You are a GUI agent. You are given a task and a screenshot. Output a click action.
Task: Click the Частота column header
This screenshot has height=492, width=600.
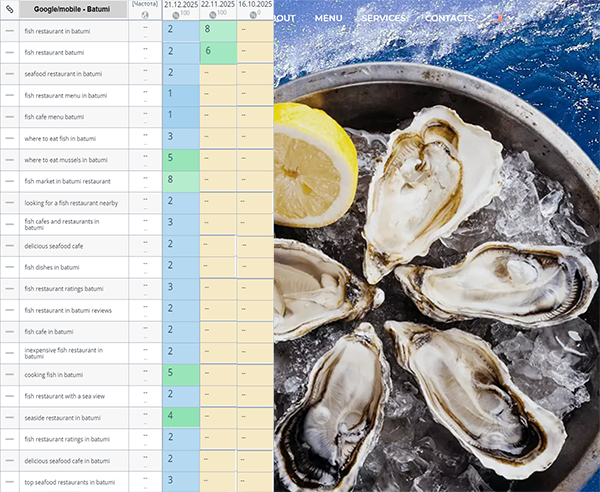pos(145,4)
